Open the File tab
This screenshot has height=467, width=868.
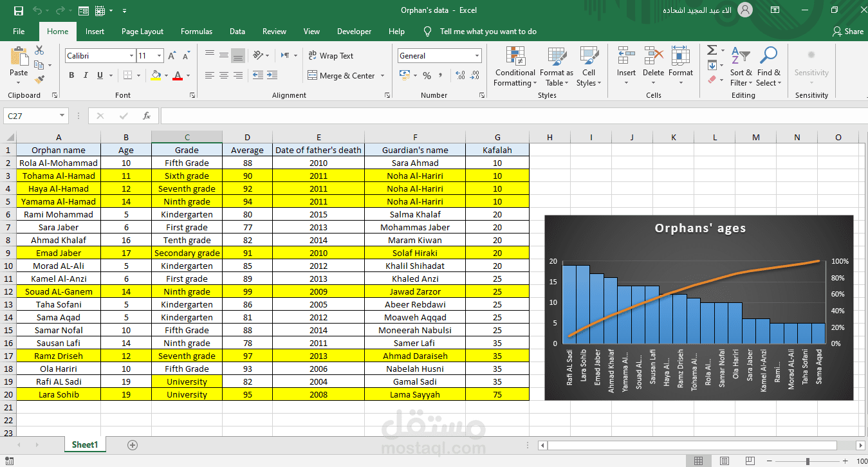pos(19,32)
